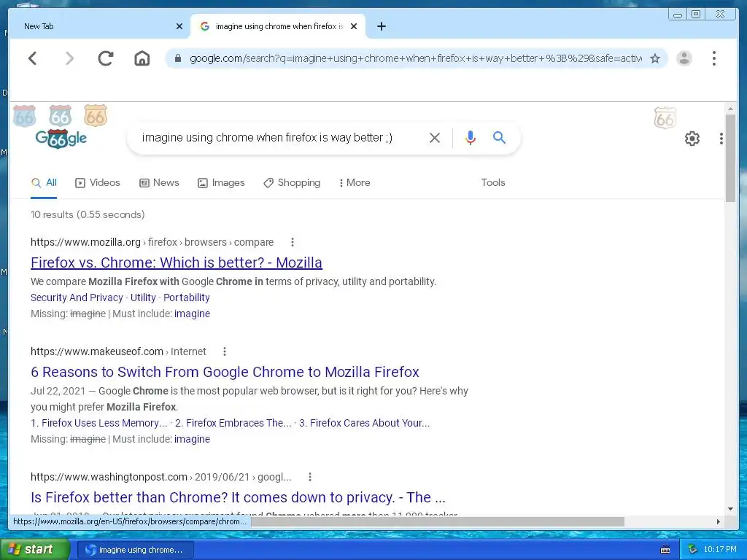Open the Tools filter options
The height and width of the screenshot is (560, 747).
click(x=493, y=183)
